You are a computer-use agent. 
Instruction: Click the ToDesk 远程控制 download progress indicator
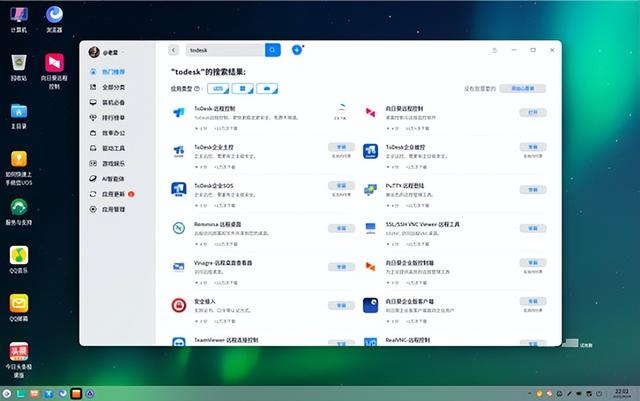pyautogui.click(x=340, y=111)
